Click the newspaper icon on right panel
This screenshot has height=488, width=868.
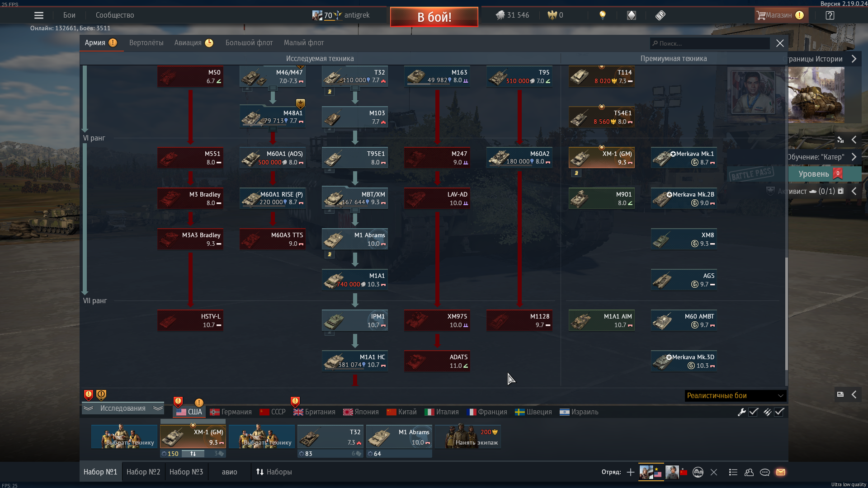coord(840,394)
